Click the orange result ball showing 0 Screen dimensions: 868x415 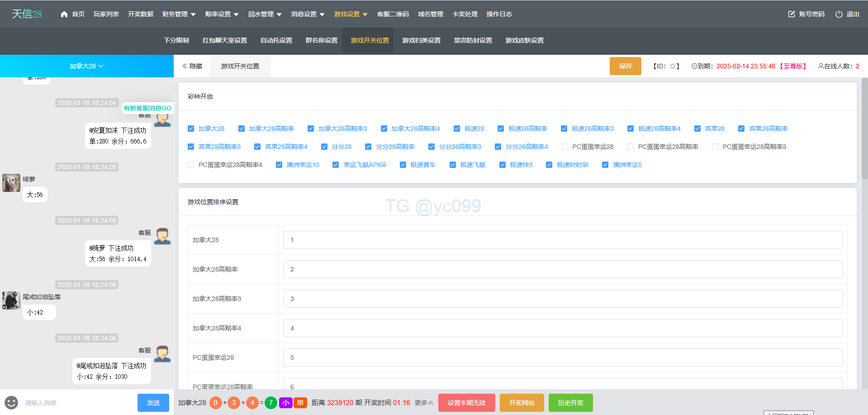[216, 402]
